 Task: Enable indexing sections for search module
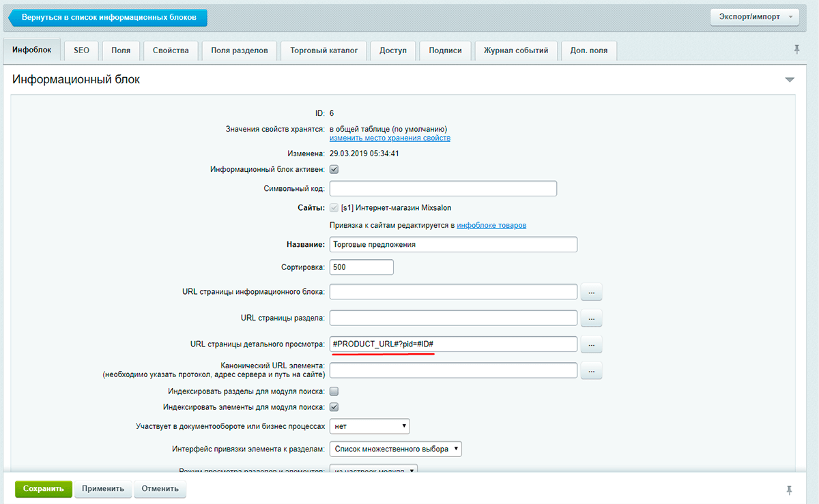pos(334,391)
